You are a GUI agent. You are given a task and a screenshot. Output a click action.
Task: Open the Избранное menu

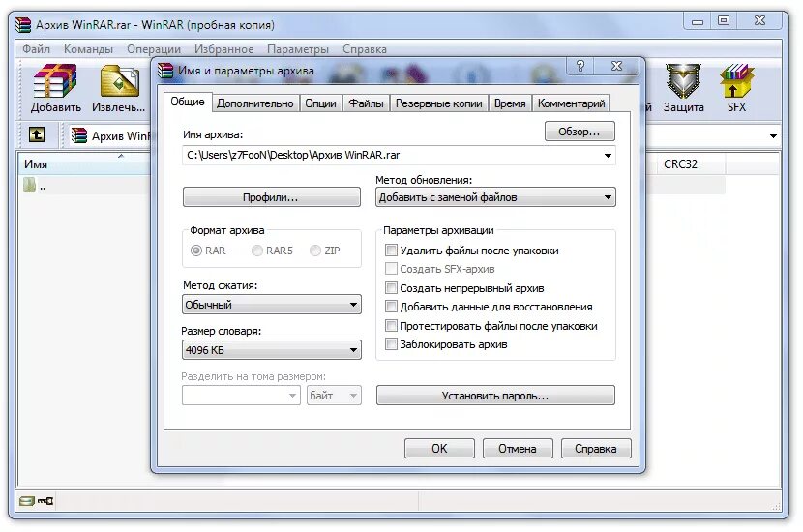tap(223, 49)
